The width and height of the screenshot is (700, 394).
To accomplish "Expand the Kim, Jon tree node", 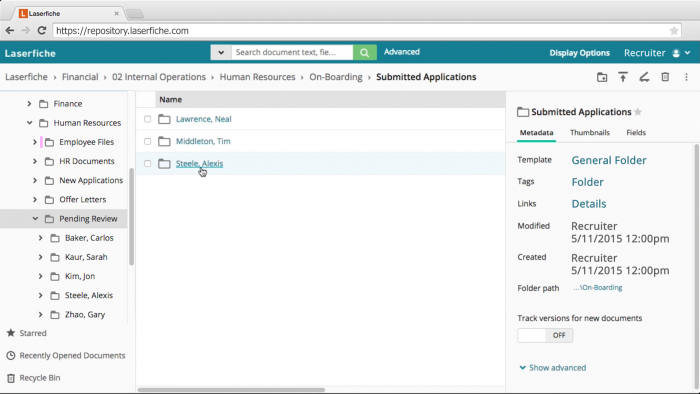I will pos(40,276).
